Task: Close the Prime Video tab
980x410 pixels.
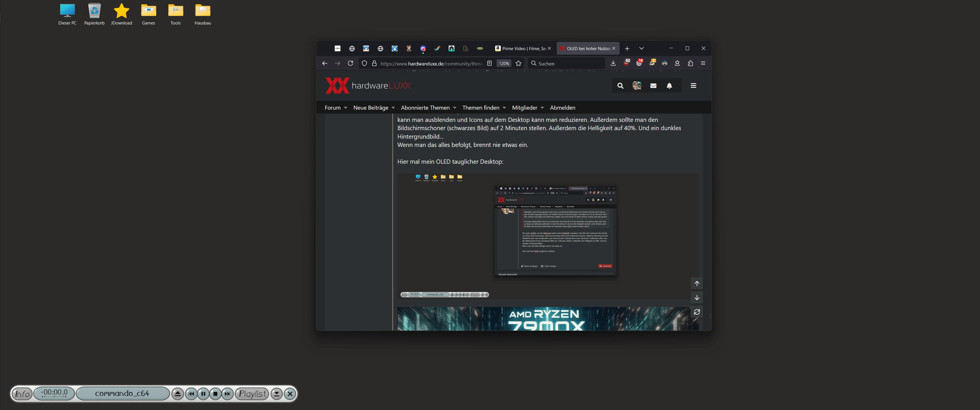Action: (x=549, y=48)
